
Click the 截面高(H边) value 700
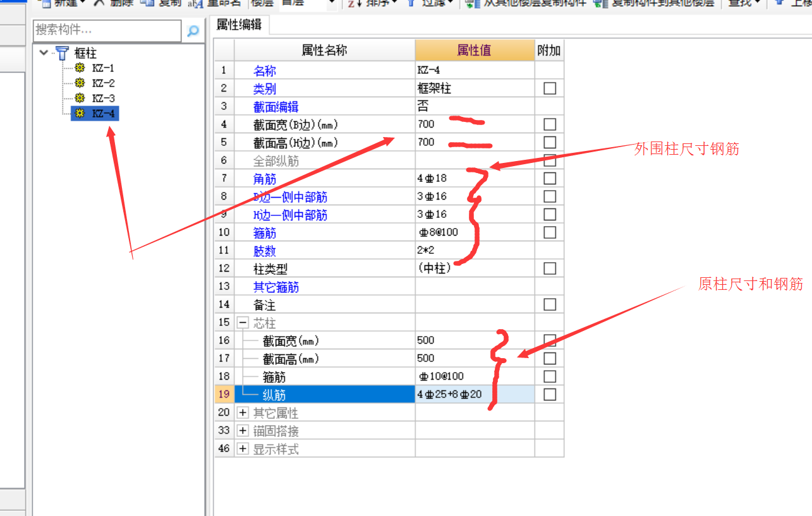pyautogui.click(x=475, y=142)
